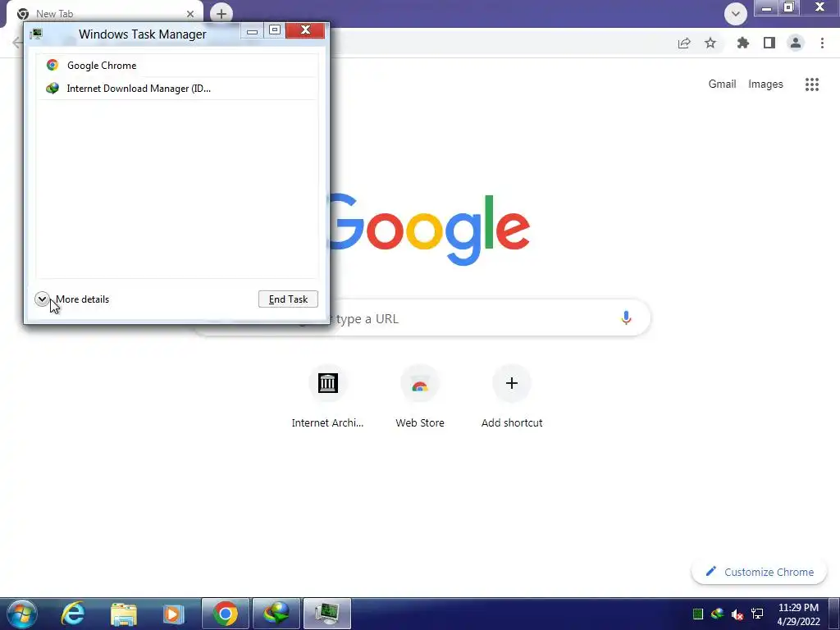This screenshot has width=840, height=630.
Task: Open the Images link
Action: 765,84
